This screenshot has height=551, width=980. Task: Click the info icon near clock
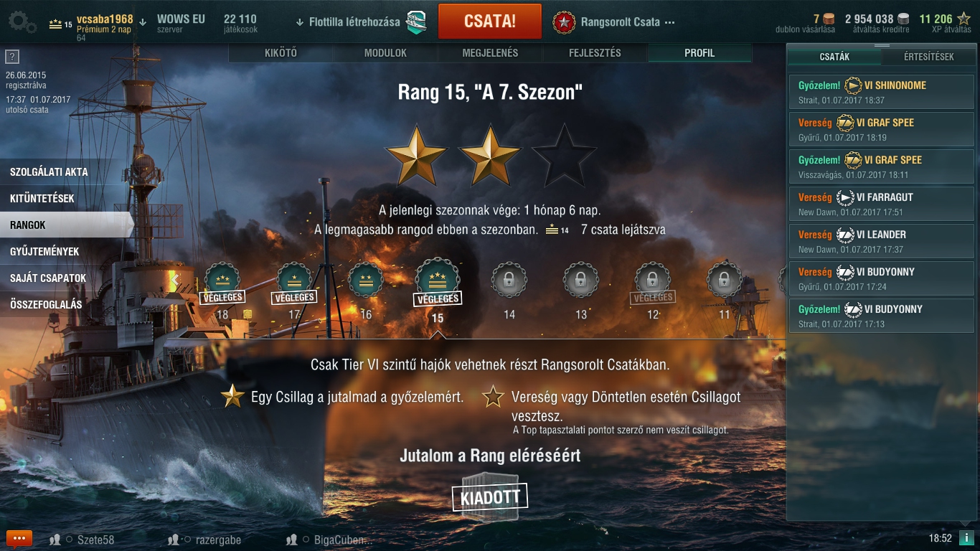[966, 538]
